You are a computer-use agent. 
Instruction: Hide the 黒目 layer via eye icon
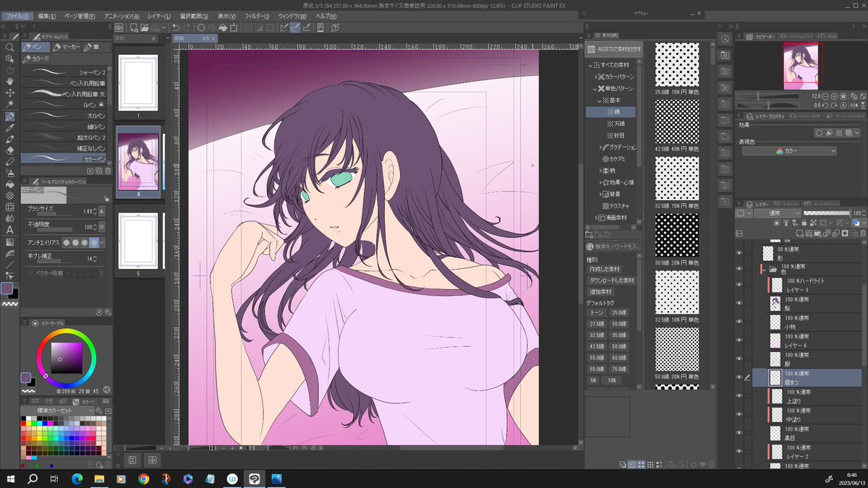pyautogui.click(x=739, y=433)
